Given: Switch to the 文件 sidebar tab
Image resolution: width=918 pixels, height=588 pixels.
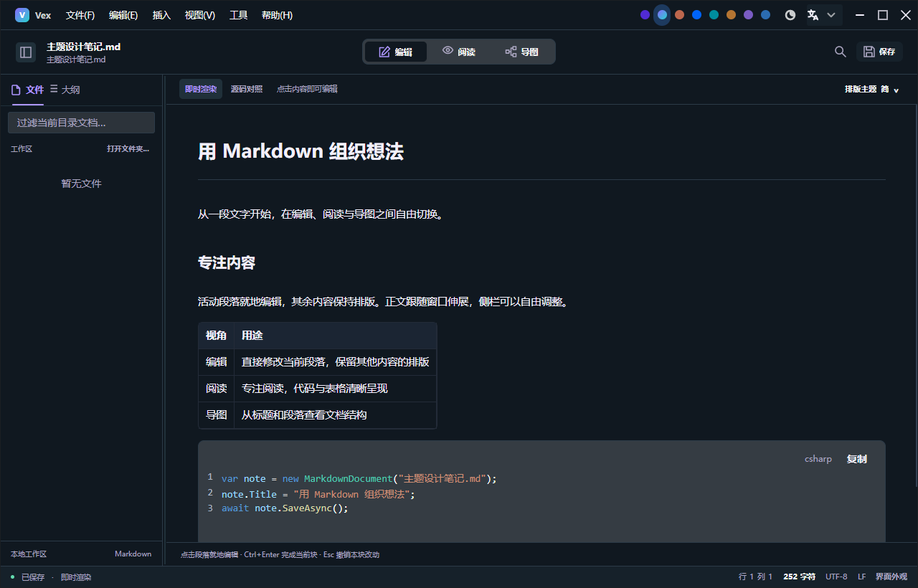Looking at the screenshot, I should [x=28, y=90].
